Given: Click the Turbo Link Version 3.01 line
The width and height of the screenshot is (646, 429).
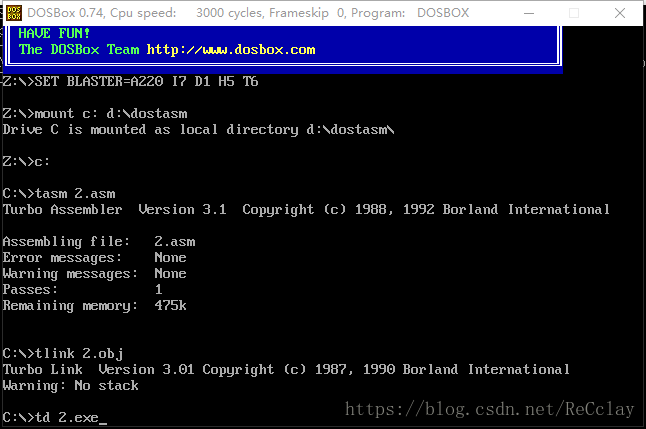Looking at the screenshot, I should [x=286, y=370].
